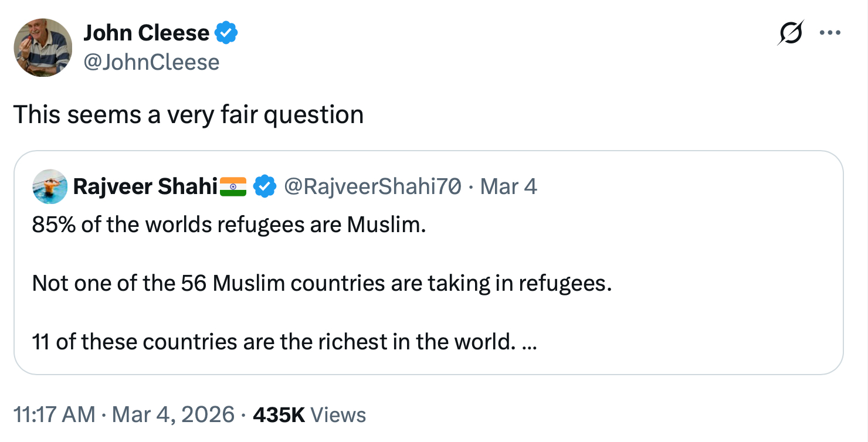Click the India flag emoji icon
Screen dimensions: 868x442
pos(233,187)
